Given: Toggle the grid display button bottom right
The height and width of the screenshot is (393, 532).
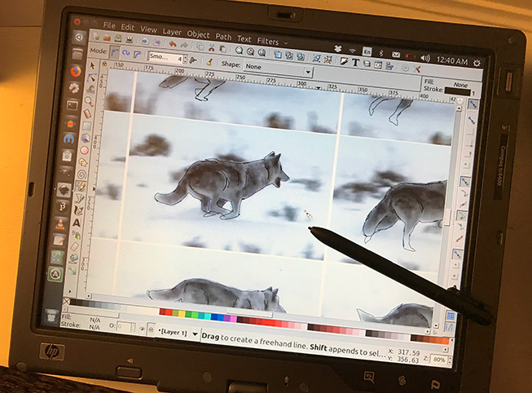Looking at the screenshot, I should click(x=451, y=316).
